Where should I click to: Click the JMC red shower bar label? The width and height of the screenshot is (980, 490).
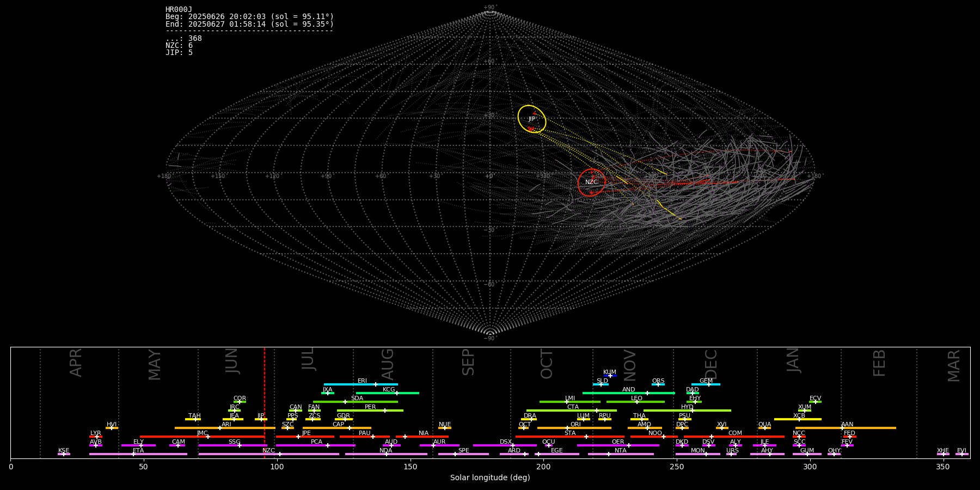tap(203, 433)
